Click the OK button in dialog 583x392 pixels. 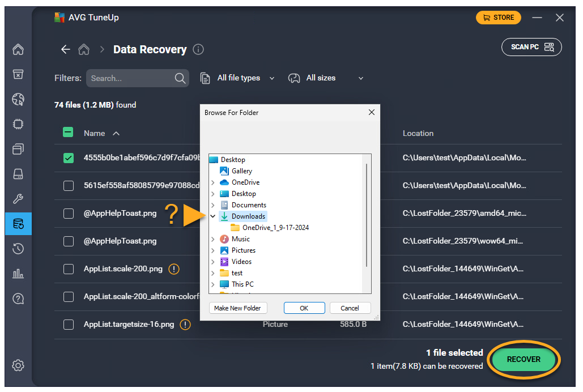click(304, 308)
